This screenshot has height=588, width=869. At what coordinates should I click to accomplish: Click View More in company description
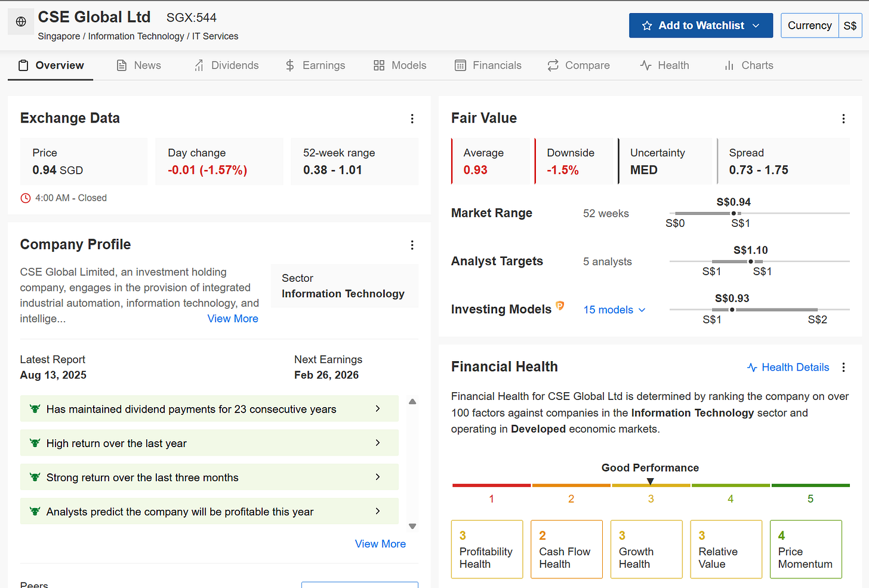point(233,319)
